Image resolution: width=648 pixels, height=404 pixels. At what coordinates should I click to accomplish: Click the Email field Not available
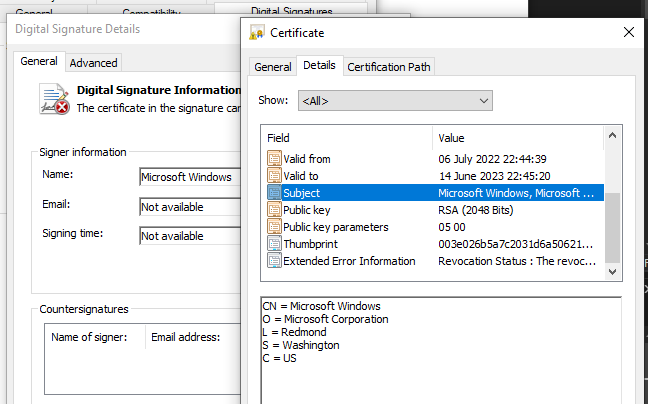(191, 207)
